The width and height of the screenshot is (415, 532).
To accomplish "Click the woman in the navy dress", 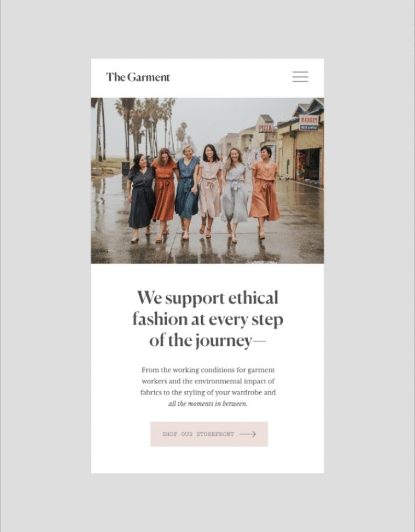I will 141,197.
